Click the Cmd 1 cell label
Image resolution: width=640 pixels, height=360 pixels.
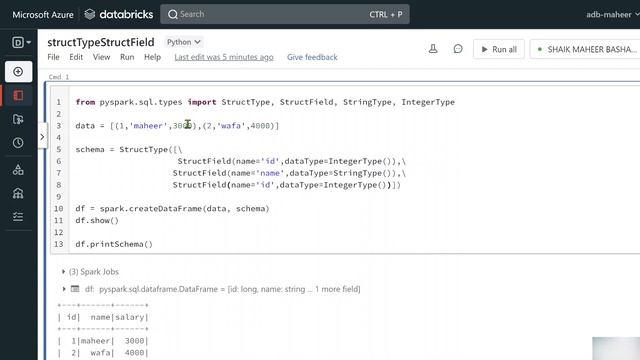pyautogui.click(x=59, y=77)
